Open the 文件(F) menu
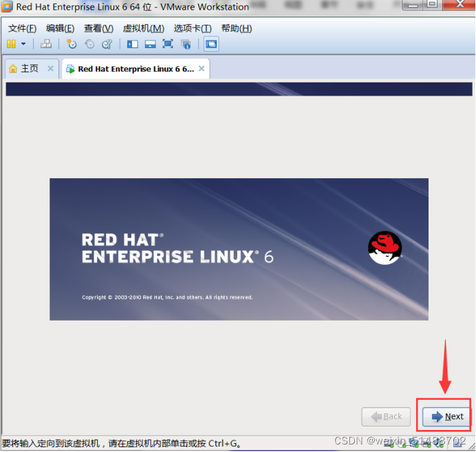The width and height of the screenshot is (476, 452). tap(22, 28)
